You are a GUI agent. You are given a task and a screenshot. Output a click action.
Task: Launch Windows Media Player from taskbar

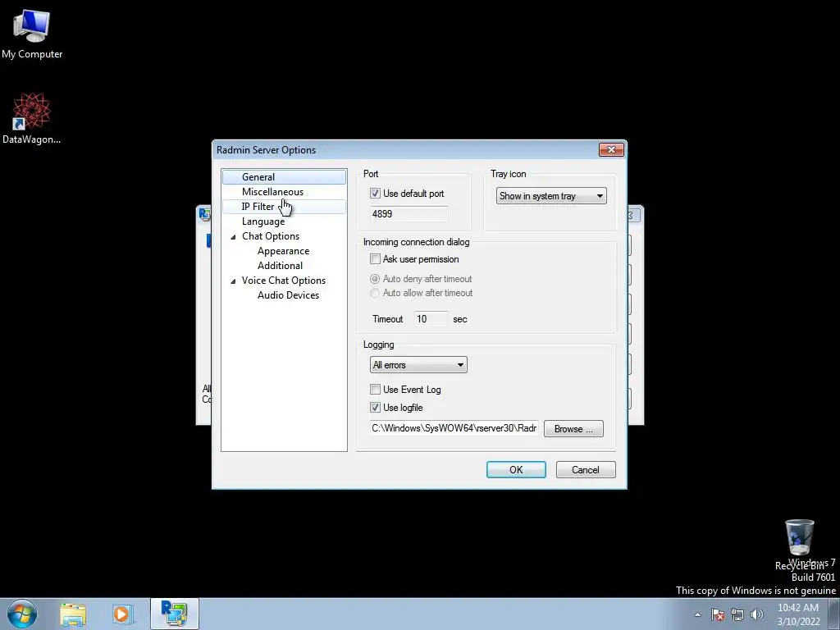point(121,614)
